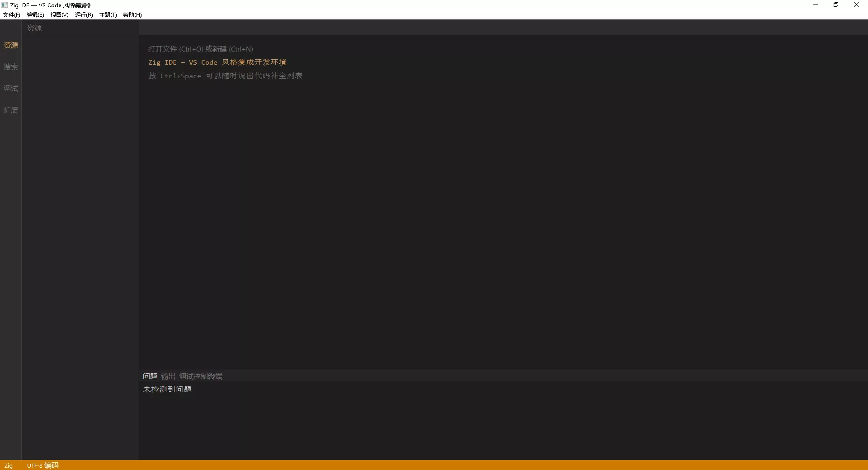This screenshot has width=868, height=470.
Task: Open the 文件(F) menu
Action: (12, 15)
